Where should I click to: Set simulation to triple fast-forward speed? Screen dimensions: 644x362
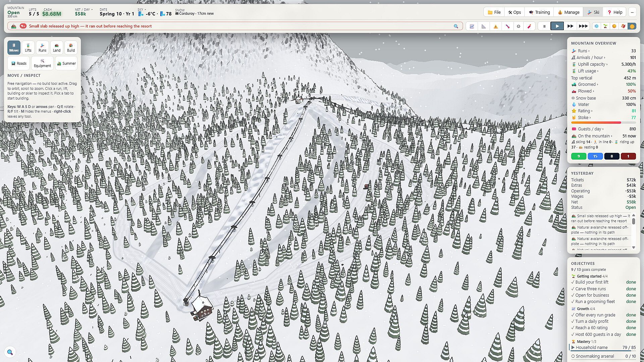[583, 26]
